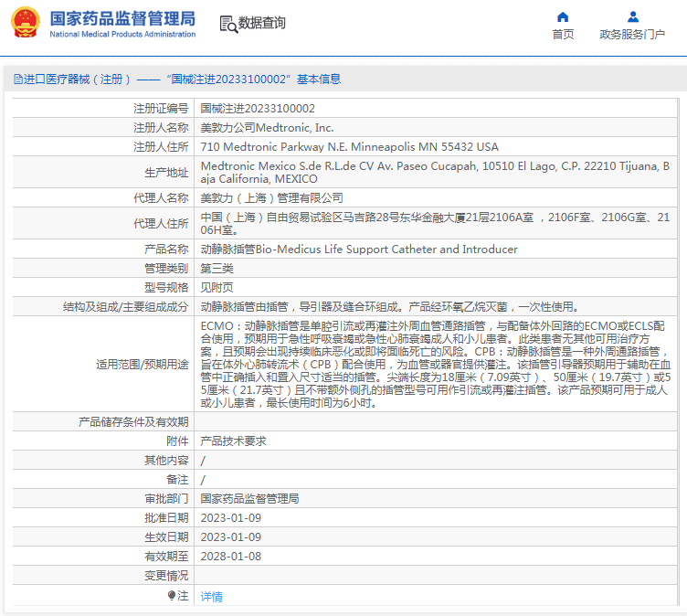The image size is (687, 616).
Task: Click the bulb icon beside 注
Action: click(172, 595)
